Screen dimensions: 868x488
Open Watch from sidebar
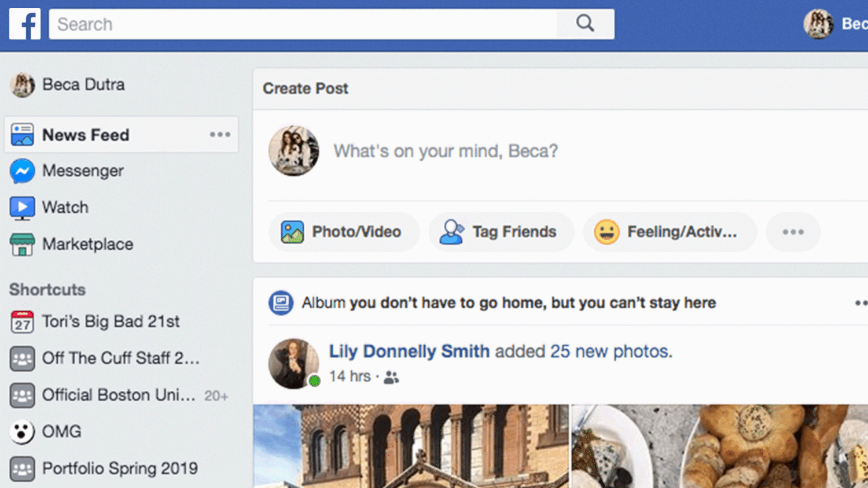(65, 208)
